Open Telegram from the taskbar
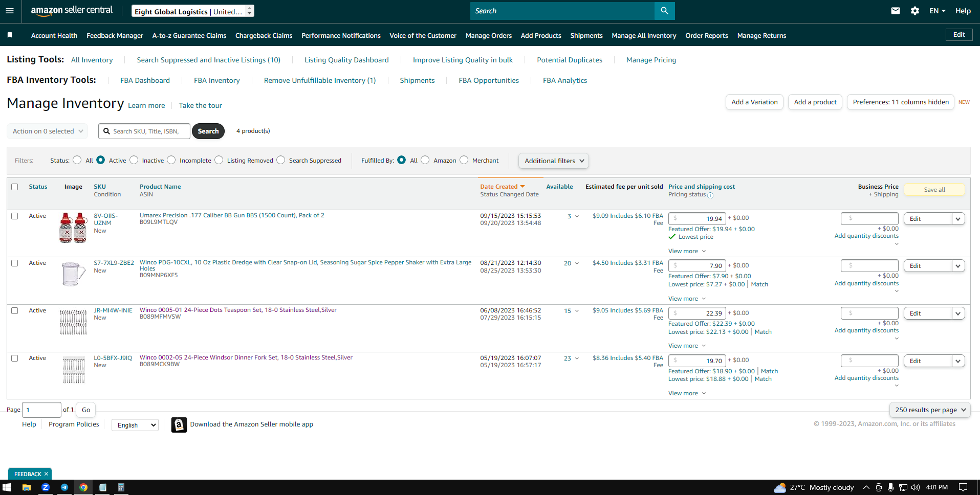 (64, 487)
